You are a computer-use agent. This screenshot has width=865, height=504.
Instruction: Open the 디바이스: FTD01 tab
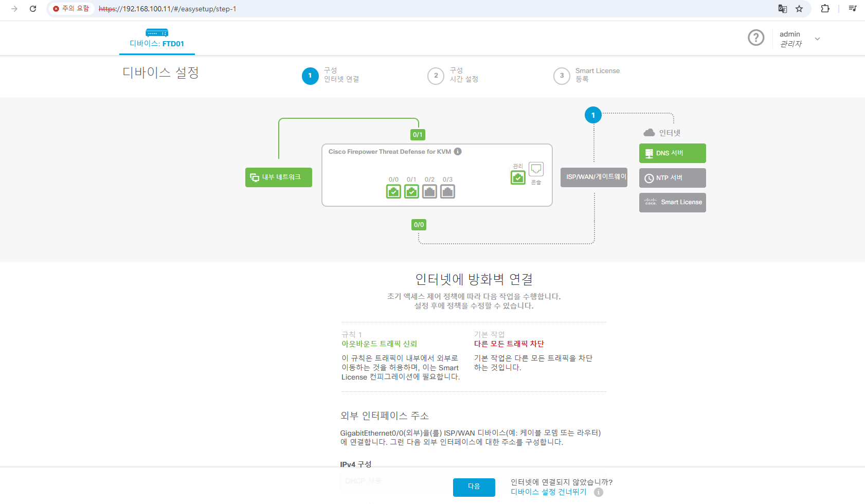click(157, 39)
